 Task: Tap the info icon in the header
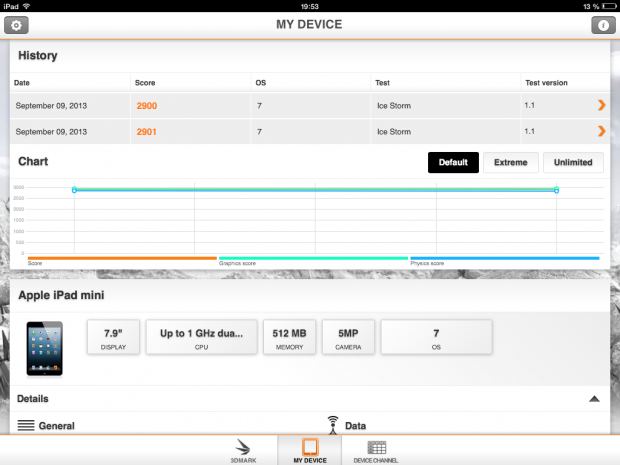click(601, 25)
